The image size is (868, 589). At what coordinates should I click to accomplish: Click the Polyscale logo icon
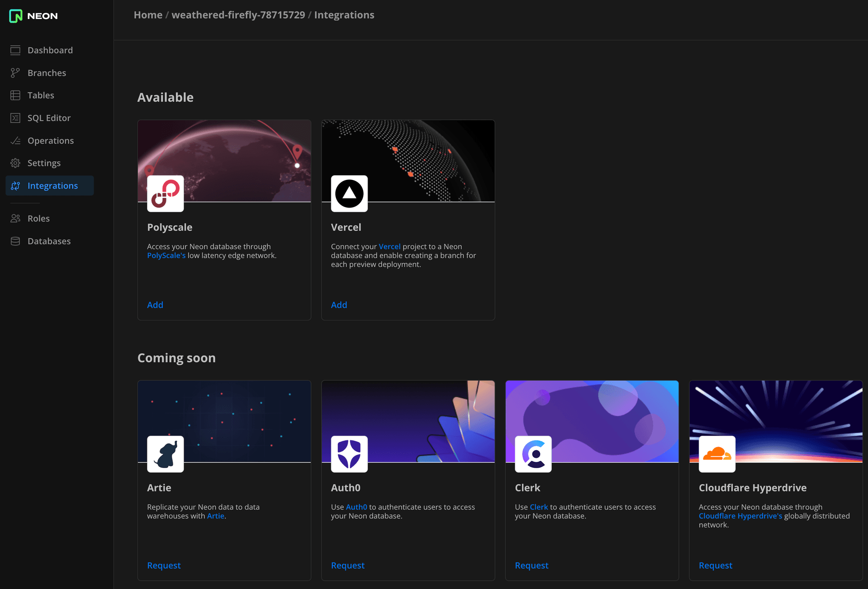(x=165, y=193)
